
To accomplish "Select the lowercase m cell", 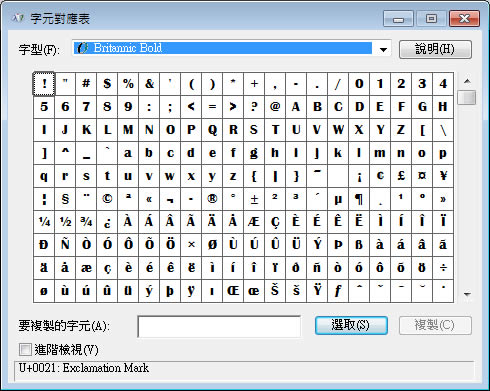I will (x=380, y=153).
